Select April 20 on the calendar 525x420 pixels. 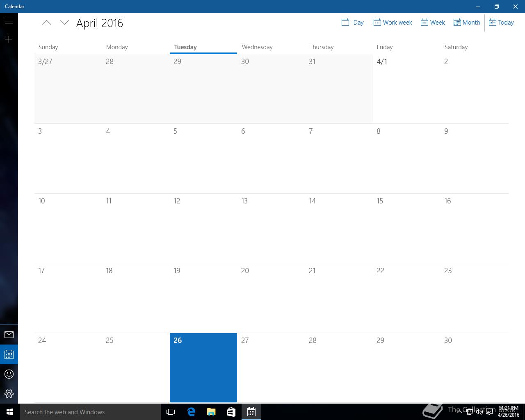click(271, 298)
